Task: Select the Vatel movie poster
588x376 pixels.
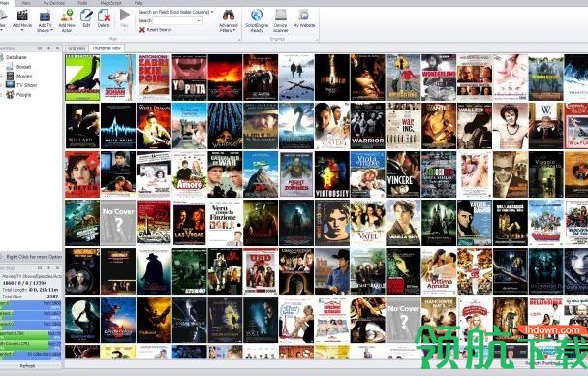Action: (x=367, y=223)
